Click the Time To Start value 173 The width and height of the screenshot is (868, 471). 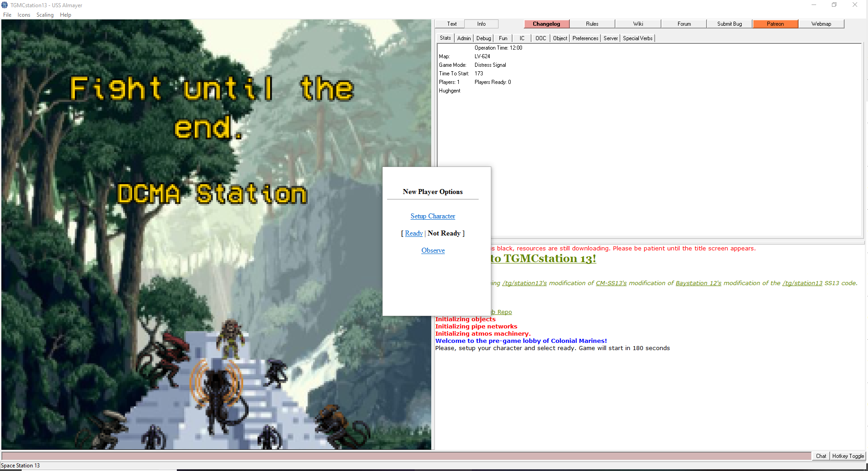[x=479, y=74]
